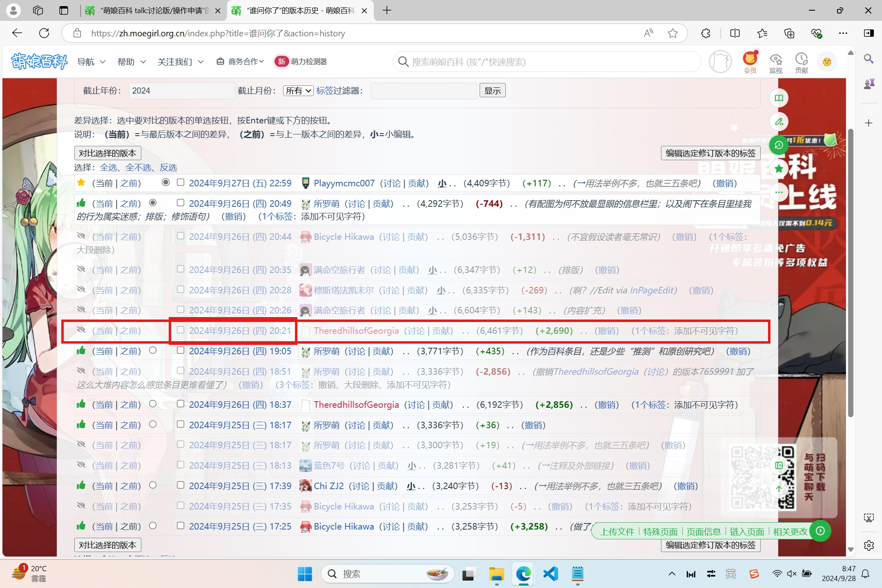Click the green history floating button
Screen dimensions: 882x588
point(779,145)
